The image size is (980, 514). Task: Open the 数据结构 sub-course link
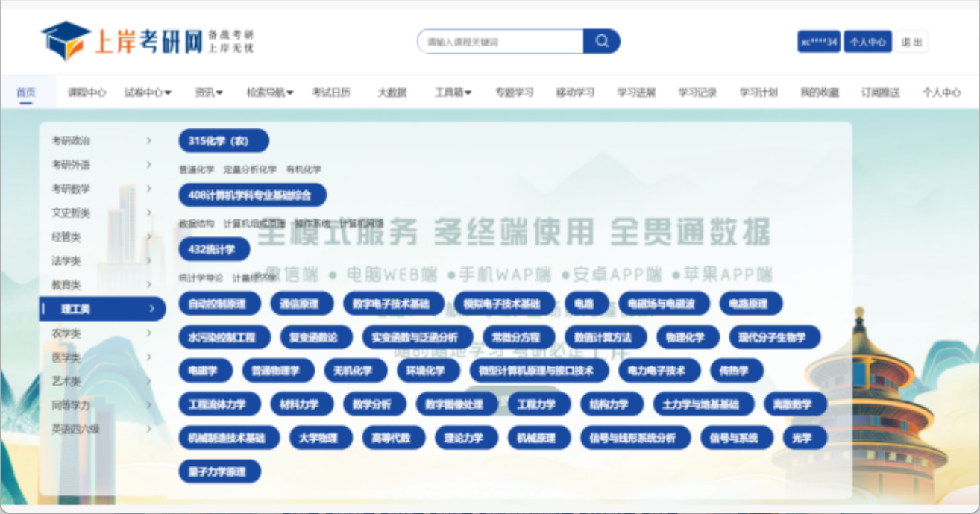pos(196,223)
